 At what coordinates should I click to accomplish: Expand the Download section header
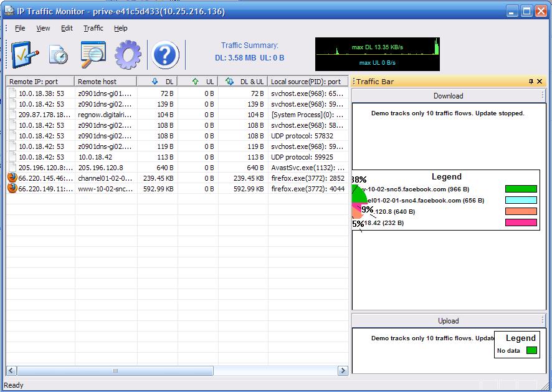[x=448, y=95]
